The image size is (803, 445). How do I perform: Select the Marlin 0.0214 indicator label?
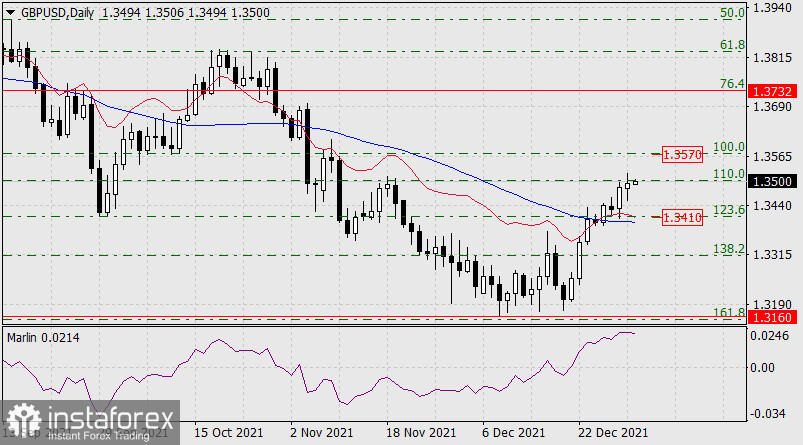click(44, 336)
